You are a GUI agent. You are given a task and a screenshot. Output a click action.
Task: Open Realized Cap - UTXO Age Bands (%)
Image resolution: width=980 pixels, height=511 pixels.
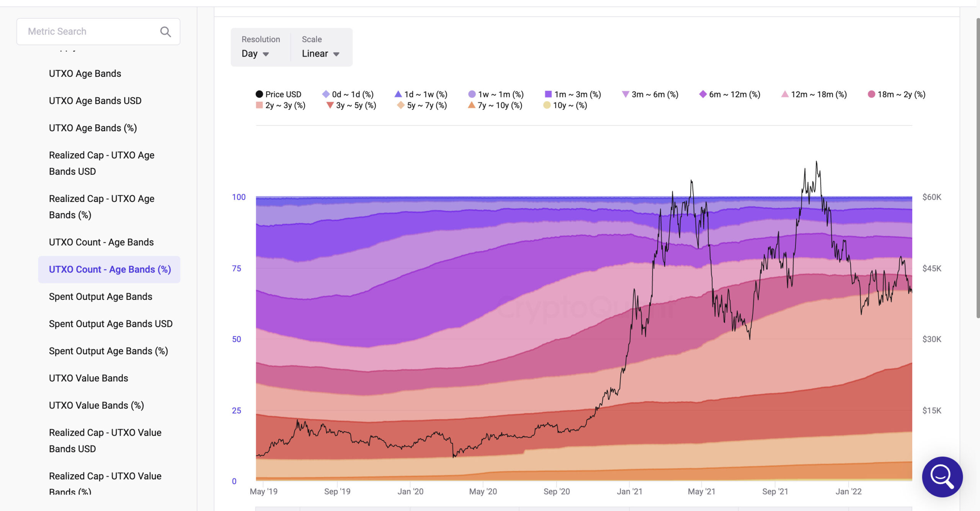pos(102,207)
